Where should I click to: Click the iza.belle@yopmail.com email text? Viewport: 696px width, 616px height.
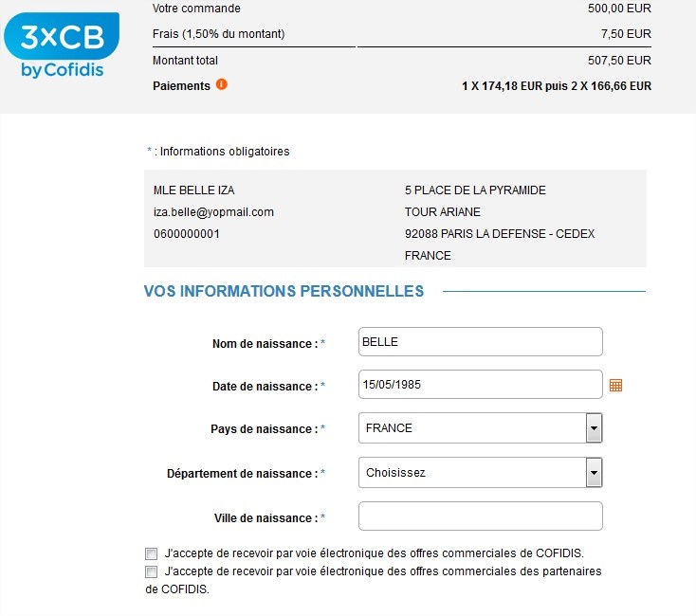pyautogui.click(x=213, y=212)
